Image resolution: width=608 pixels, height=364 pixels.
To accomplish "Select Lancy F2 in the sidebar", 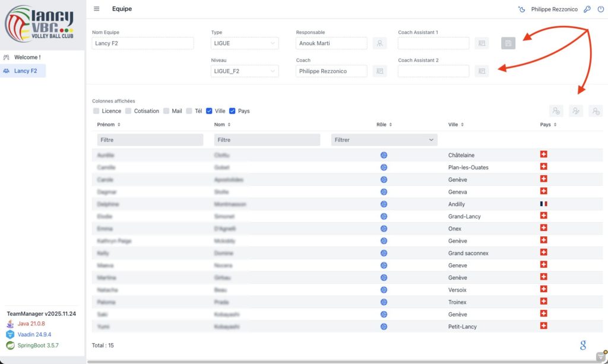I will click(25, 71).
